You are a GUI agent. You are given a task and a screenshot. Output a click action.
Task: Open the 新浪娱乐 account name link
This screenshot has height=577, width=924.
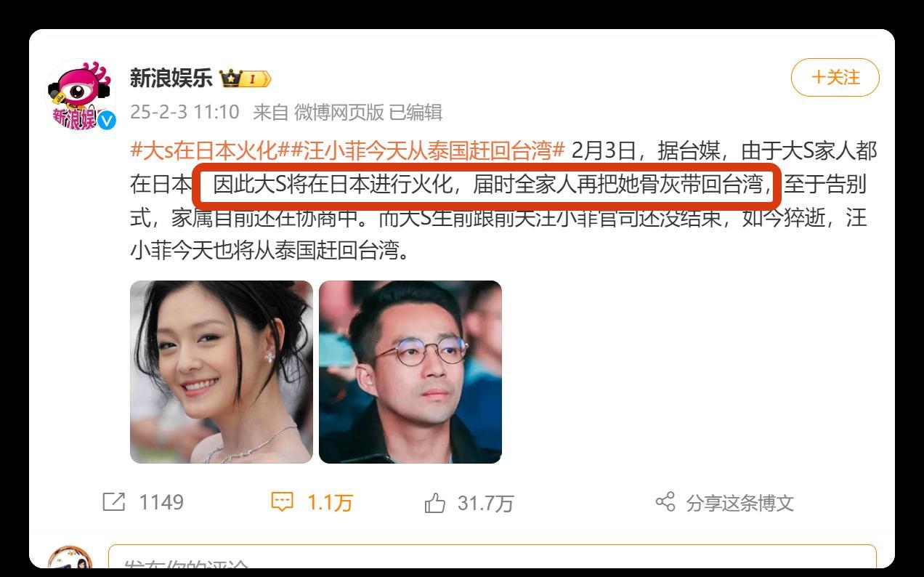(x=171, y=78)
